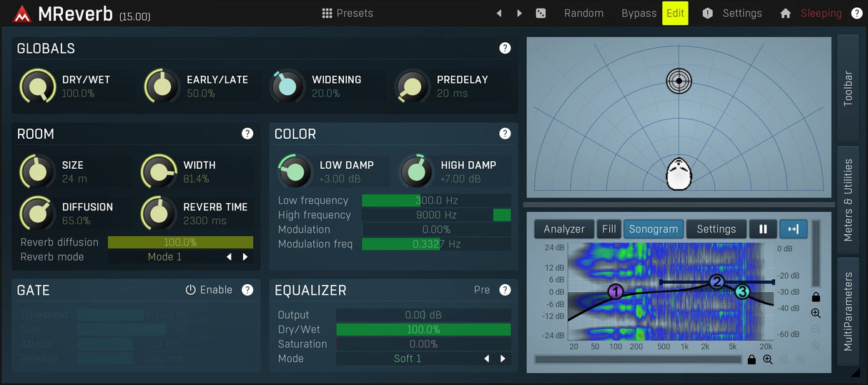Open the Presets grid menu

tap(347, 14)
